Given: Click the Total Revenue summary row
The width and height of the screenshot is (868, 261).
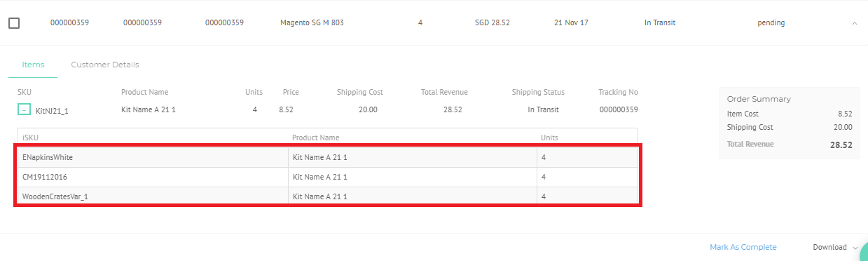Looking at the screenshot, I should 790,145.
